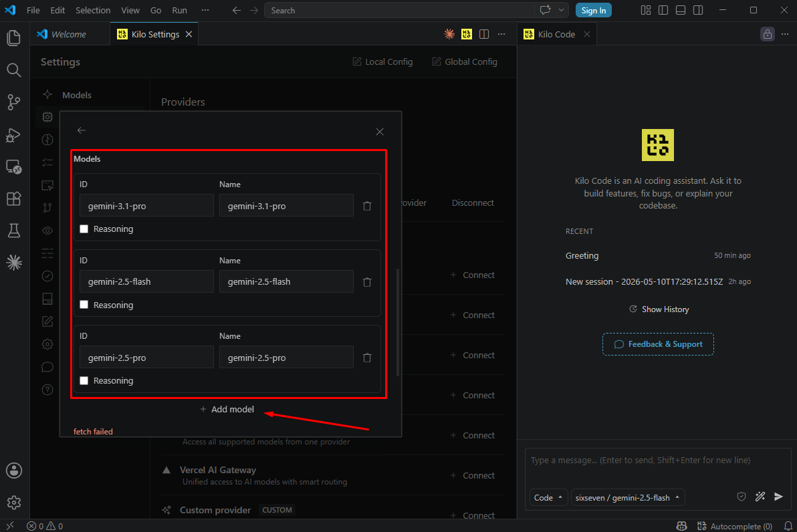Open the Remote Explorer view
Image resolution: width=797 pixels, height=532 pixels.
tap(14, 166)
